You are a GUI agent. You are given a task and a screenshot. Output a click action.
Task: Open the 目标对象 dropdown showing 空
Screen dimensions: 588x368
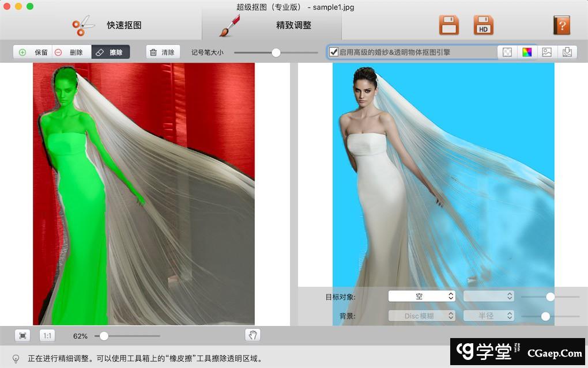[x=421, y=297]
